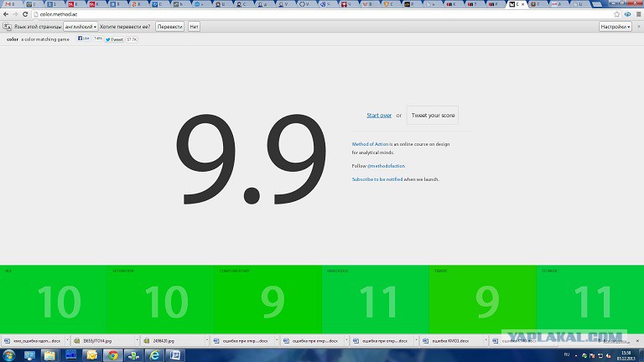
Task: Click the computer monitor icon next to Start
Action: click(x=29, y=355)
